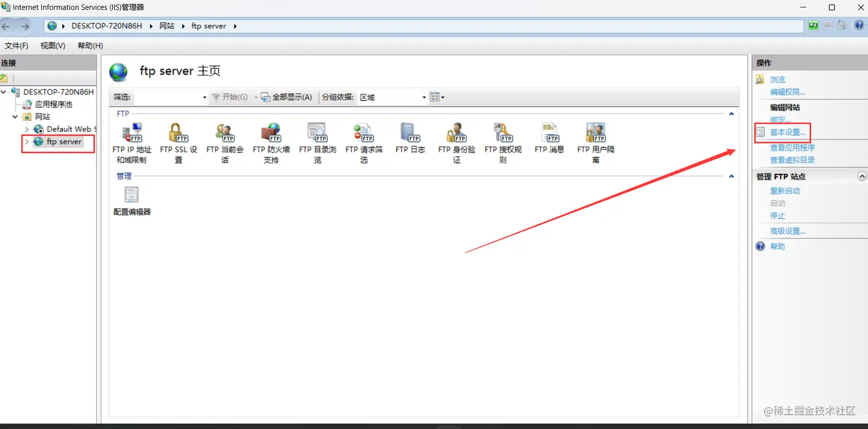Open the 视图(V) menu

click(x=53, y=45)
